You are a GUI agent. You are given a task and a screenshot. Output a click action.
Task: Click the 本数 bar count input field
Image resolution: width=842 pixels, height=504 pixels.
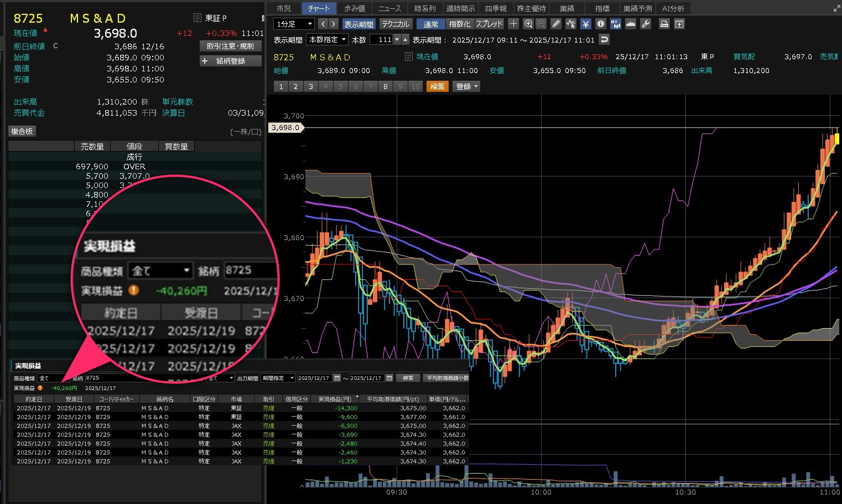[x=381, y=40]
